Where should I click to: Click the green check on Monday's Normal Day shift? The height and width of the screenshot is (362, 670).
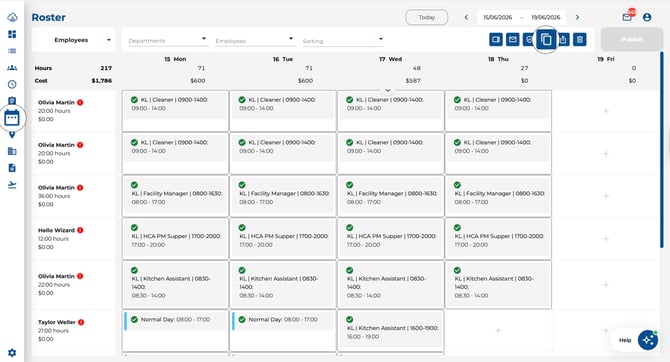[x=134, y=319]
